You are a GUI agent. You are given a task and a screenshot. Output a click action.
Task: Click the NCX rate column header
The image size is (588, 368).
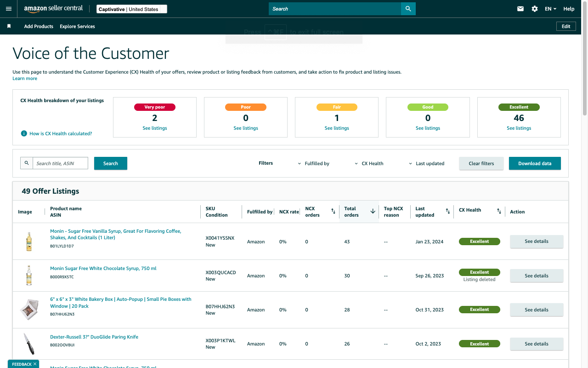pos(289,212)
